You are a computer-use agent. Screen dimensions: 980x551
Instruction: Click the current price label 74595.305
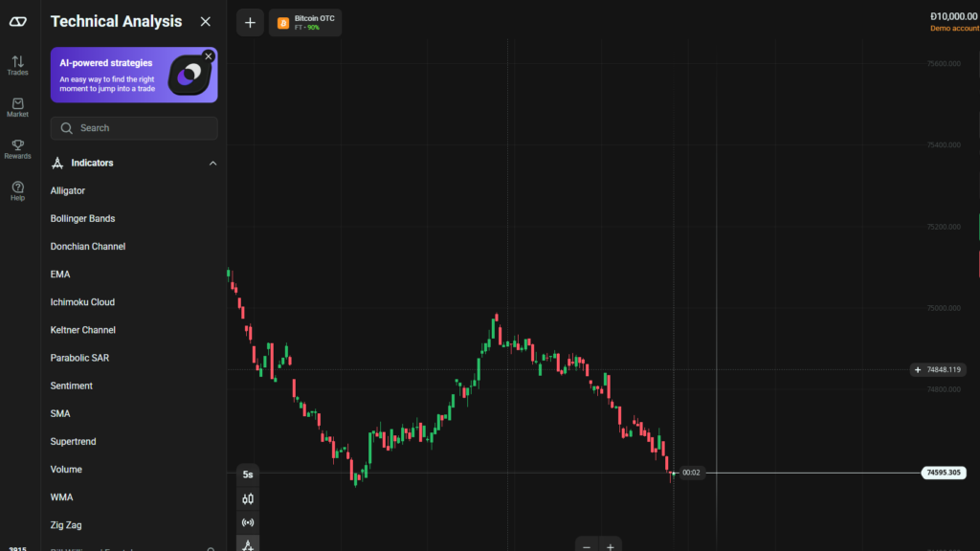pyautogui.click(x=943, y=473)
